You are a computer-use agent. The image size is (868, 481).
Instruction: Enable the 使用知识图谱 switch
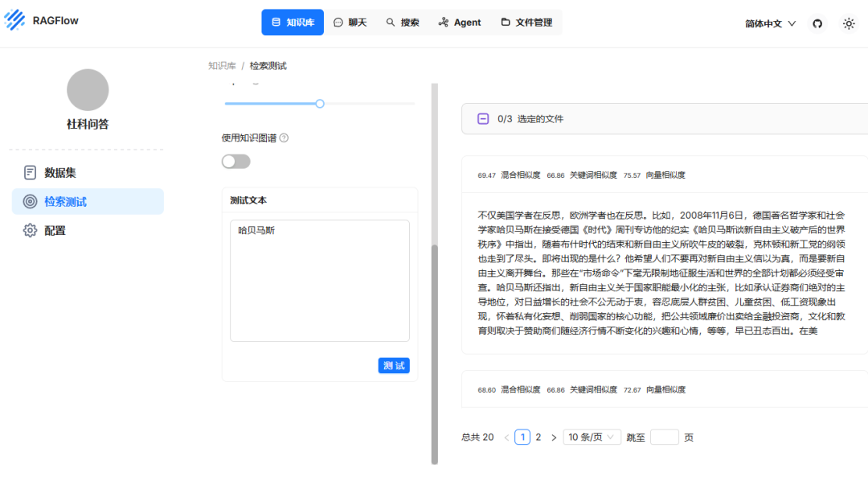(236, 162)
